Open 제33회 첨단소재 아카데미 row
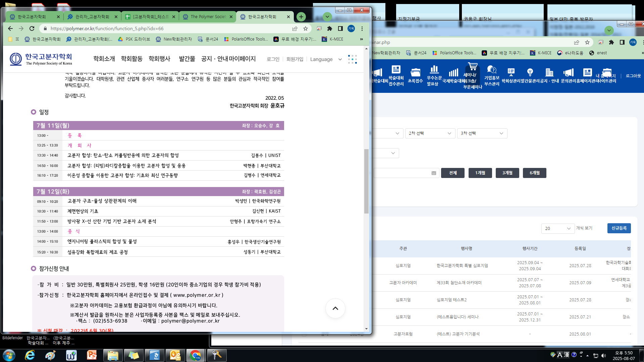The width and height of the screenshot is (644, 362). [x=459, y=283]
